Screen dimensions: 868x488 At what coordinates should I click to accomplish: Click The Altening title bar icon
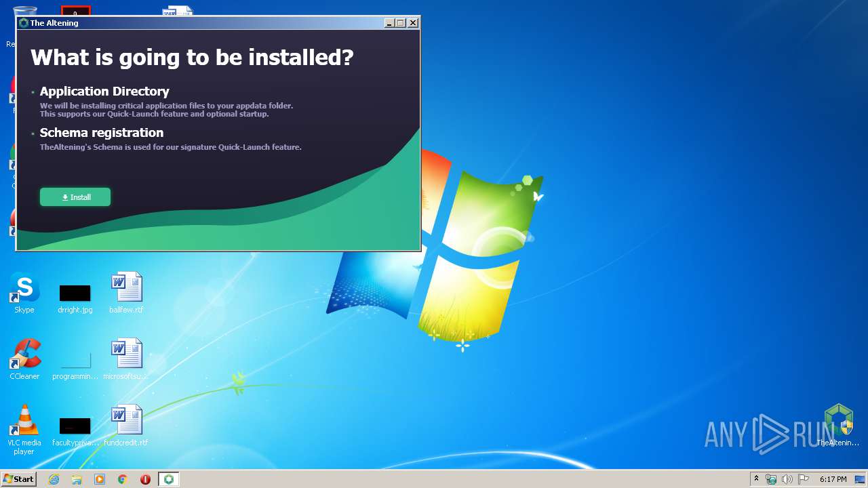click(x=24, y=23)
